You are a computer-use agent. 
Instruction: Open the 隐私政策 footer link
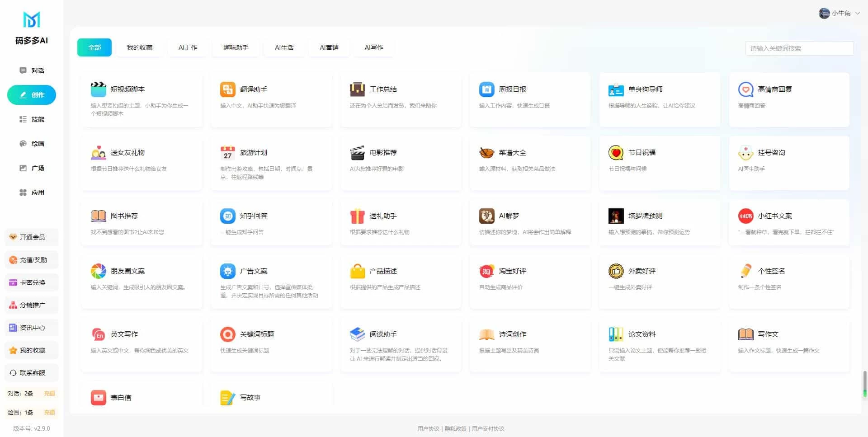tap(455, 429)
